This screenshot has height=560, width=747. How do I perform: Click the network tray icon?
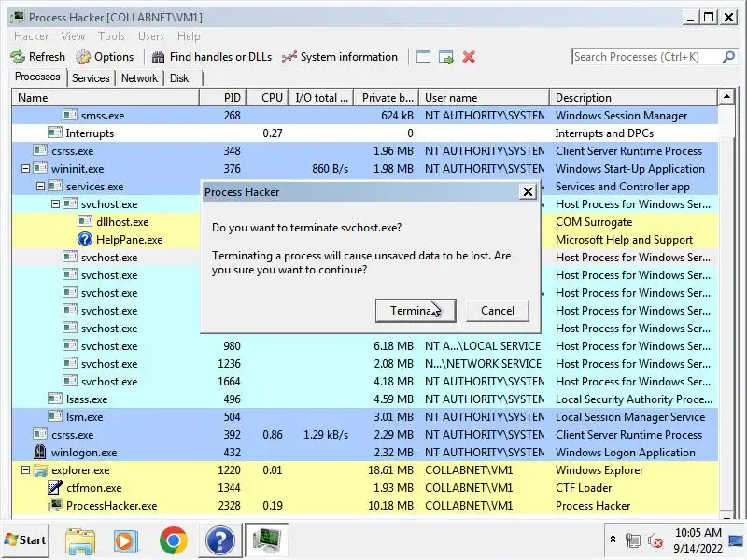tap(633, 540)
